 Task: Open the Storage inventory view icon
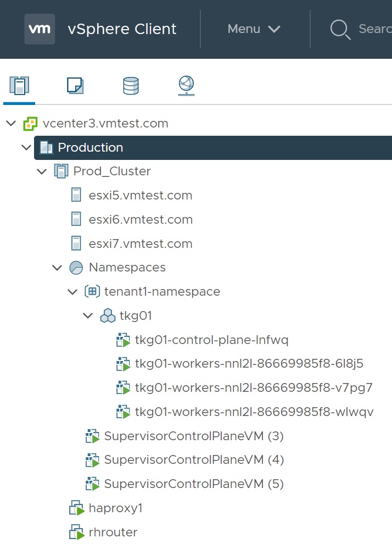131,85
